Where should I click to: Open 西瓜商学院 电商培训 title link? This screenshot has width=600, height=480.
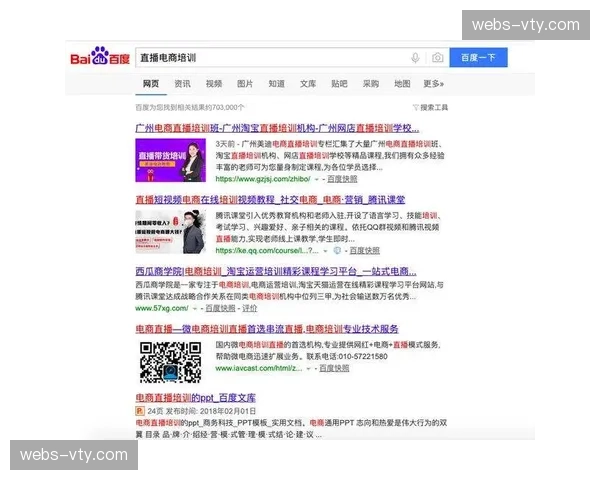[276, 271]
